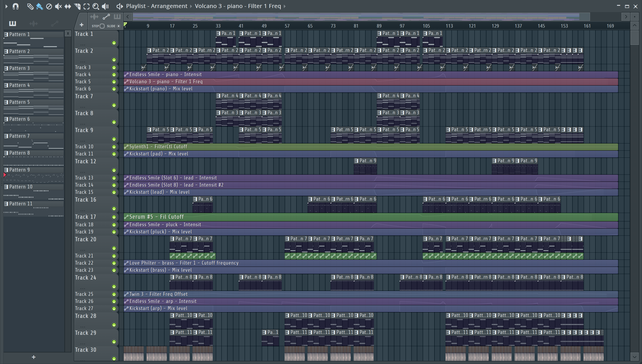Image resolution: width=642 pixels, height=364 pixels.
Task: Mute Track 2 with its green light
Action: [114, 60]
